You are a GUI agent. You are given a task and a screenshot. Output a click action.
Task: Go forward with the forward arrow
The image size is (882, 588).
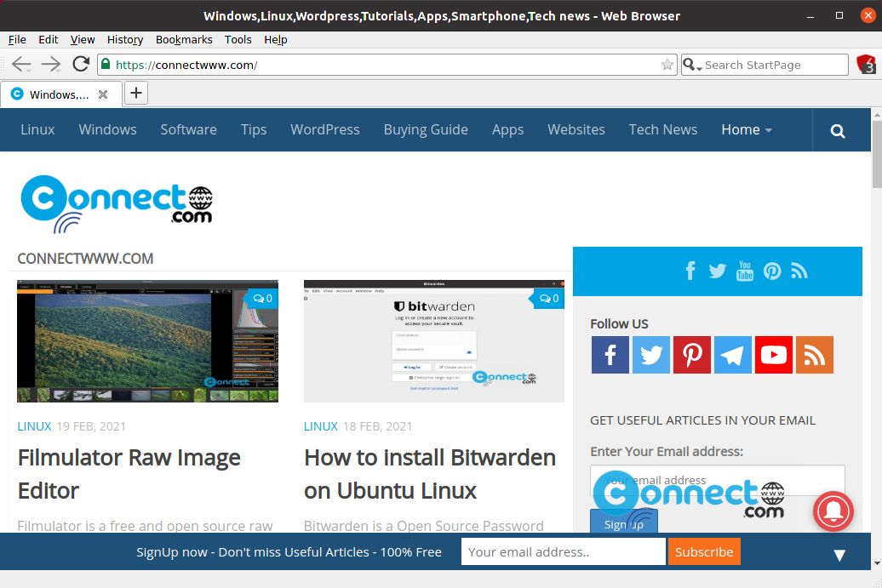point(51,65)
